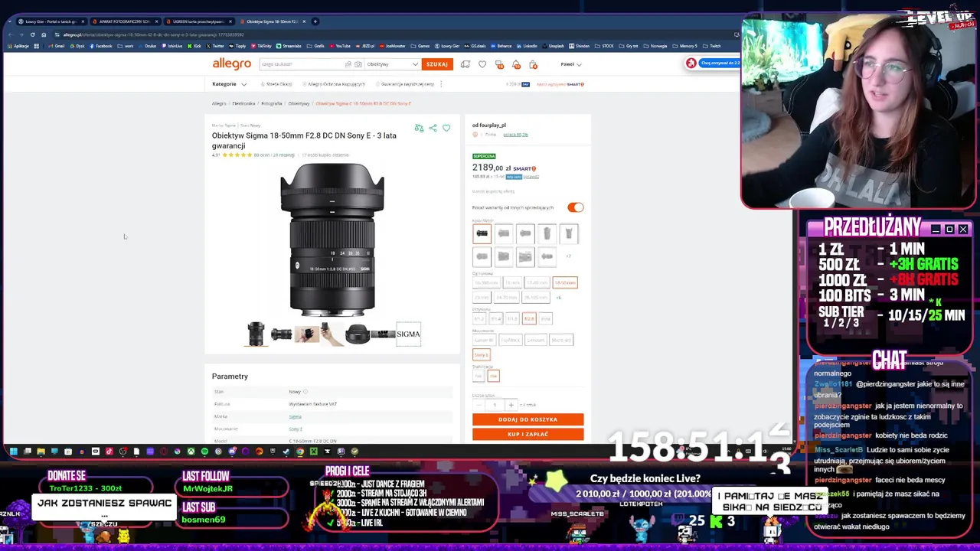Open Google Chrome from the taskbar
Screen dimensions: 980x551
point(300,452)
